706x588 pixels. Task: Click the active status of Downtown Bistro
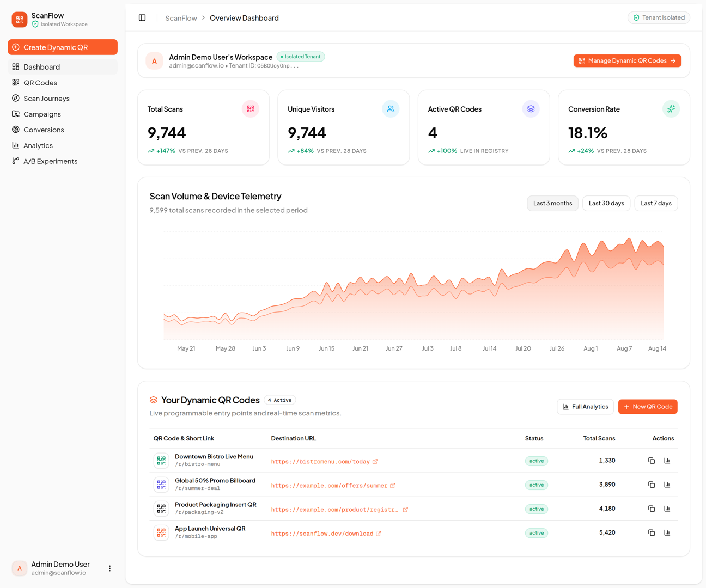[x=537, y=461]
